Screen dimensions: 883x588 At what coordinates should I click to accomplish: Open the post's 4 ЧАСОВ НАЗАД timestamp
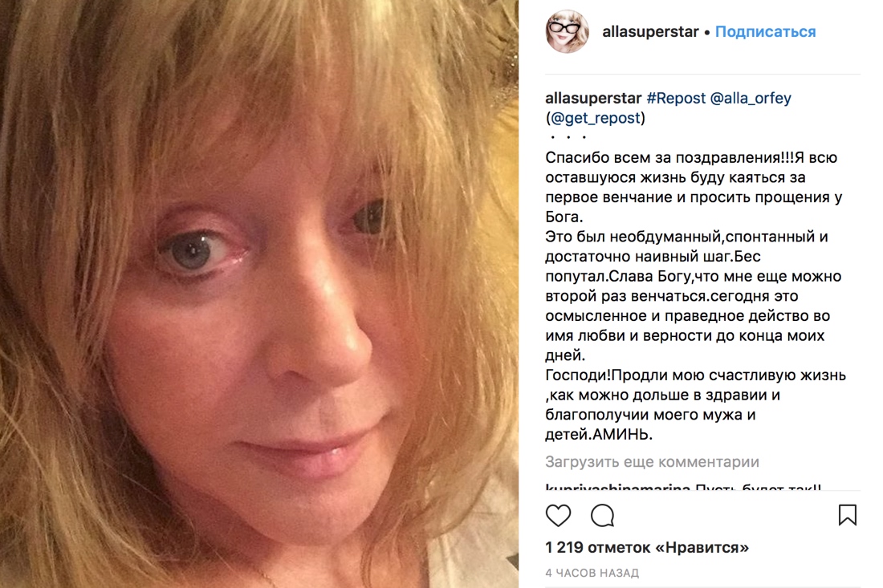(592, 573)
